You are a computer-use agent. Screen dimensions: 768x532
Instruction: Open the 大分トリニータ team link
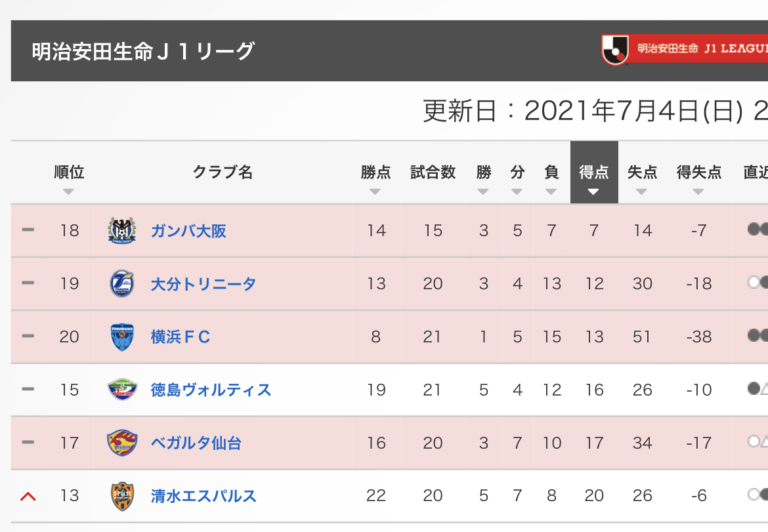pos(203,284)
